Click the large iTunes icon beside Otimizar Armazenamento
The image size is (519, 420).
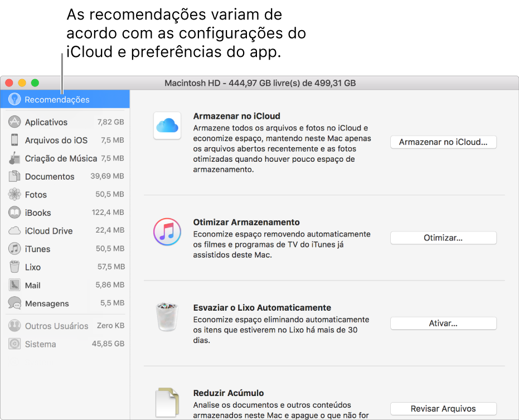coord(167,231)
